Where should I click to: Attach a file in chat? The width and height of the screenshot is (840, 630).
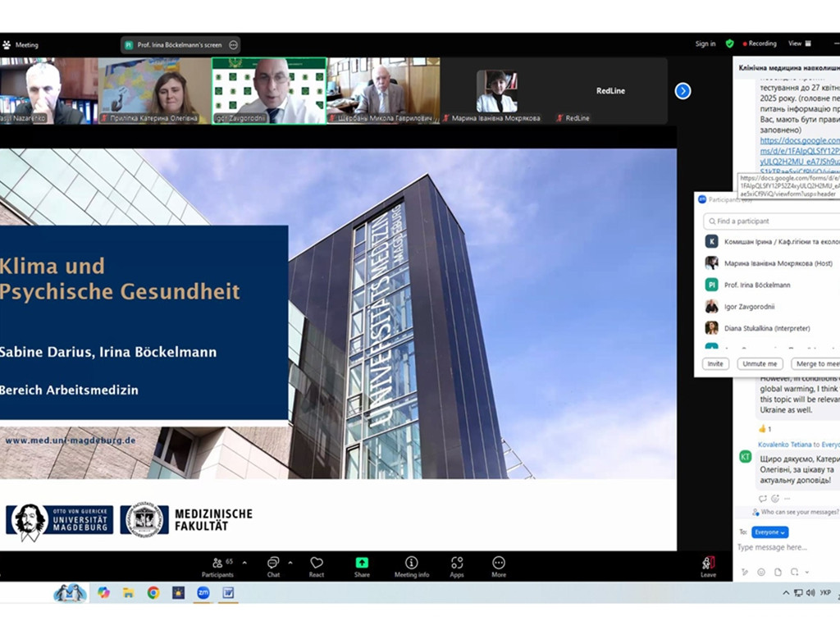click(778, 572)
